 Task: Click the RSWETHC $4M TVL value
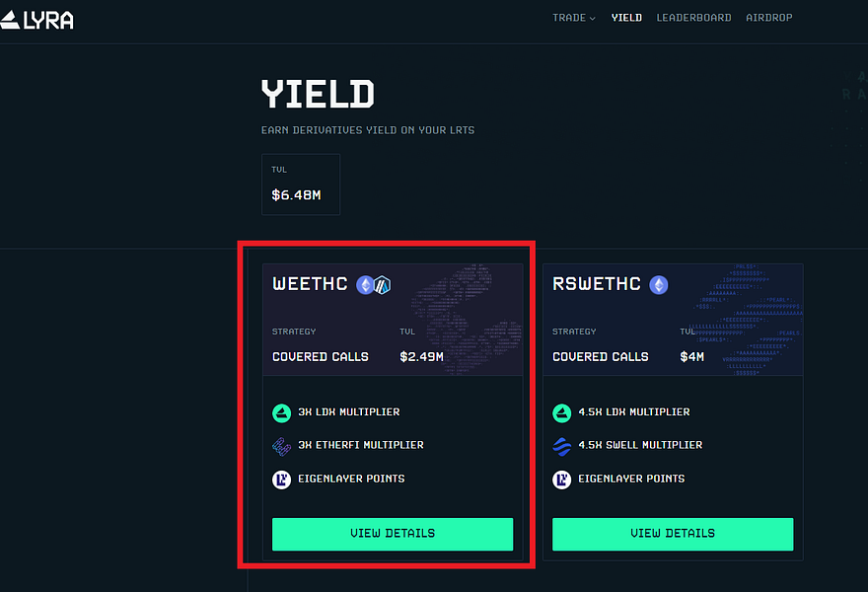[x=691, y=356]
